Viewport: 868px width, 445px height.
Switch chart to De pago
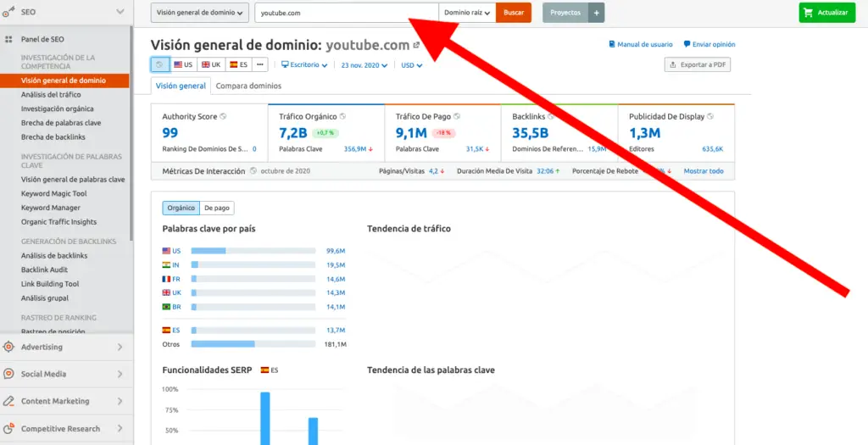216,209
